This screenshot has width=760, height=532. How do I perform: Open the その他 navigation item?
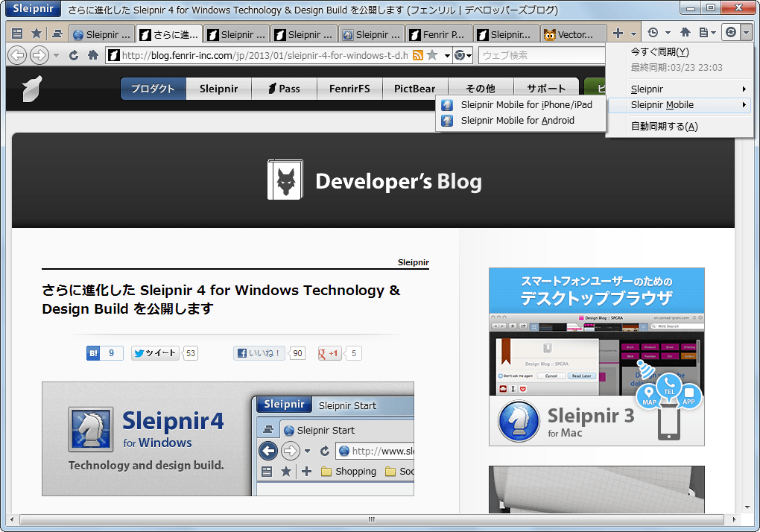481,89
